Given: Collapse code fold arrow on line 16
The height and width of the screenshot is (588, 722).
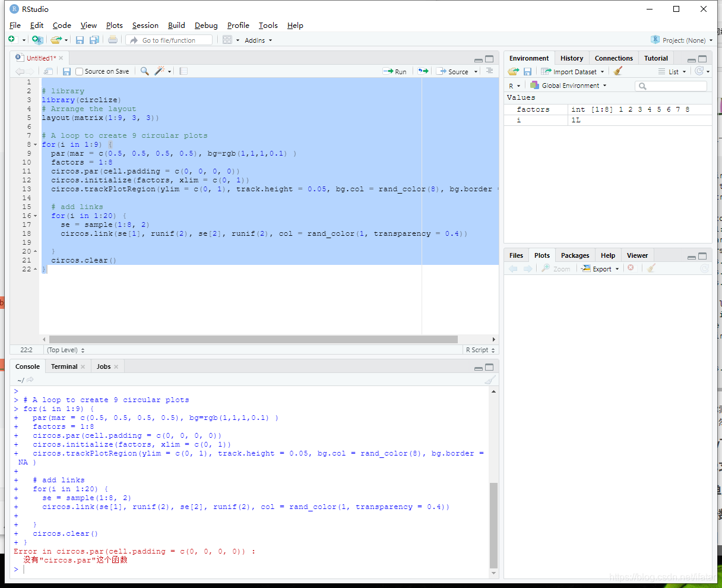Looking at the screenshot, I should pos(36,216).
